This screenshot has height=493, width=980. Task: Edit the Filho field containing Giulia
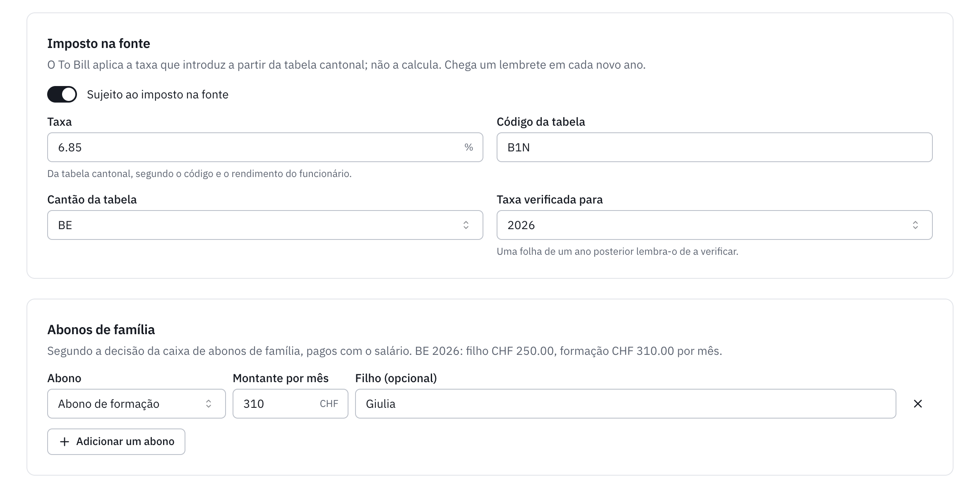(625, 404)
